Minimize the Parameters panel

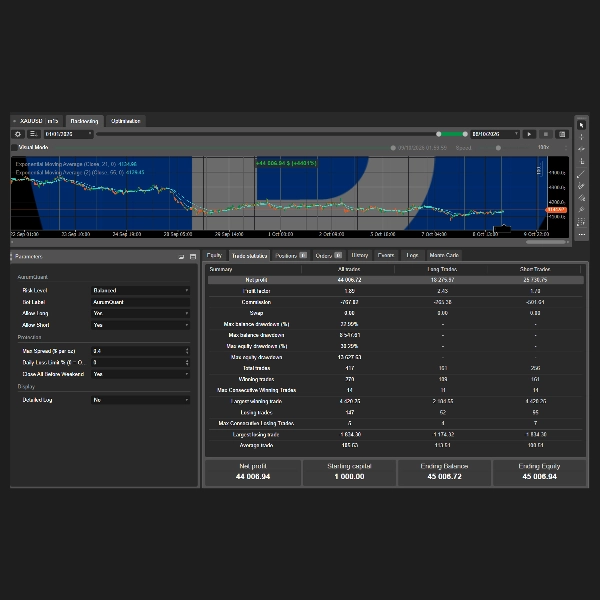pyautogui.click(x=181, y=257)
